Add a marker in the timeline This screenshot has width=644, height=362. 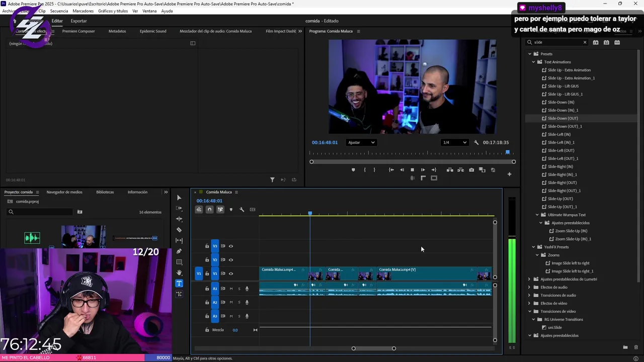pos(231,210)
